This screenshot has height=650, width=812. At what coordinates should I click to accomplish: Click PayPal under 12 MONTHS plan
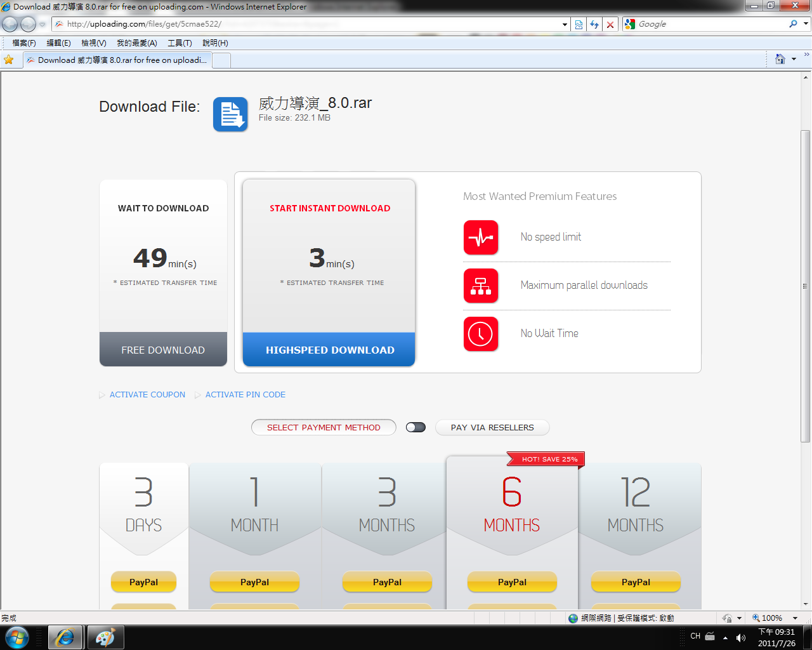click(636, 582)
